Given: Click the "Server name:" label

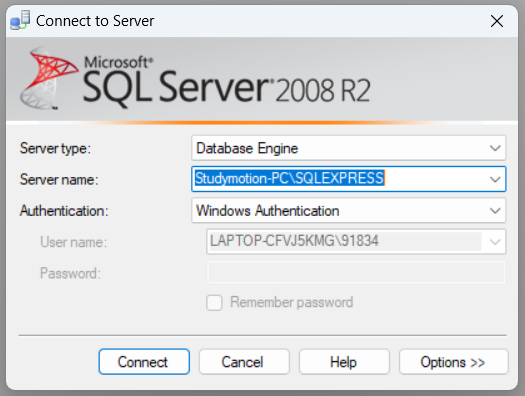Looking at the screenshot, I should point(59,180).
